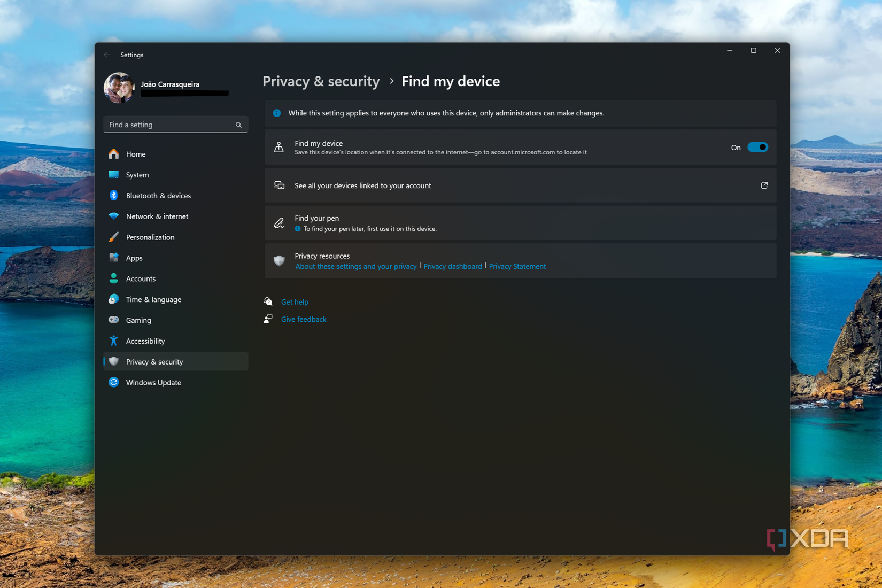Click the external link icon for linked devices
Image resolution: width=882 pixels, height=588 pixels.
pyautogui.click(x=764, y=185)
